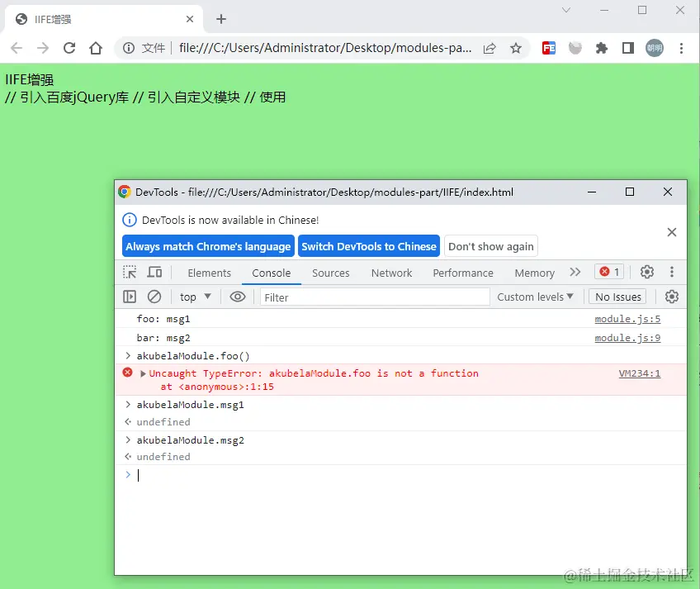Click the No Issues button
Screen dimensions: 700x589
617,297
